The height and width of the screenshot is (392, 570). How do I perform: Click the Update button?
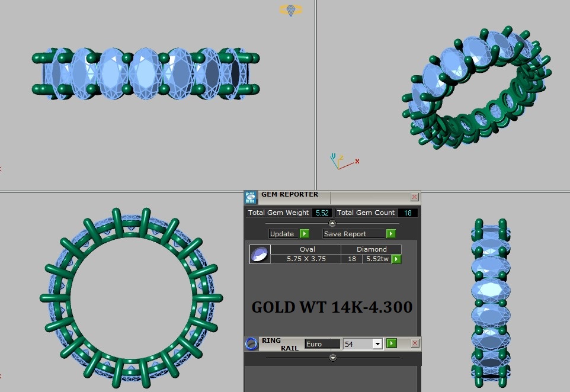pos(281,234)
